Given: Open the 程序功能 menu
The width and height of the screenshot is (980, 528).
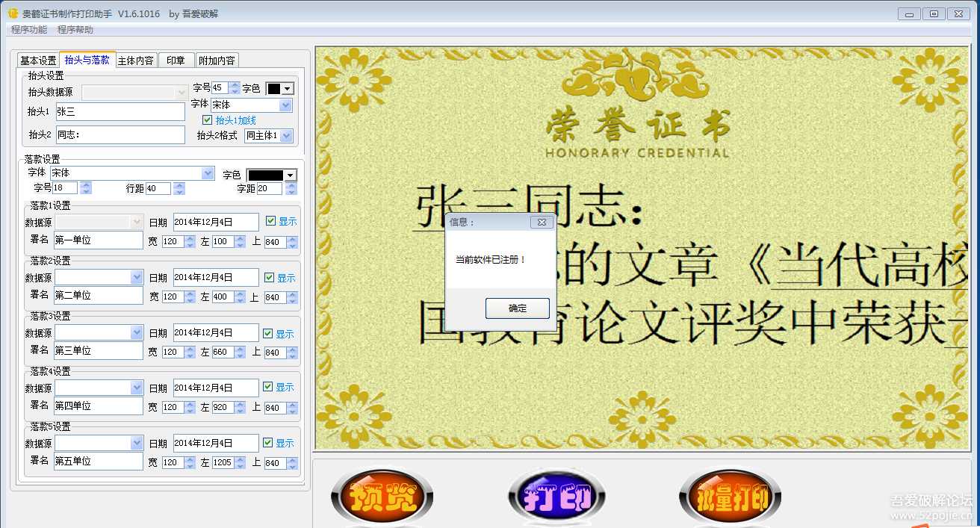Looking at the screenshot, I should pyautogui.click(x=29, y=30).
